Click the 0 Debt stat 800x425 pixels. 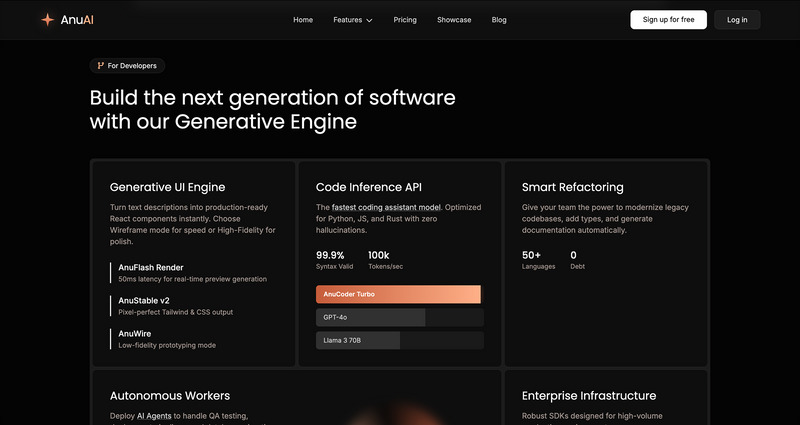[578, 260]
